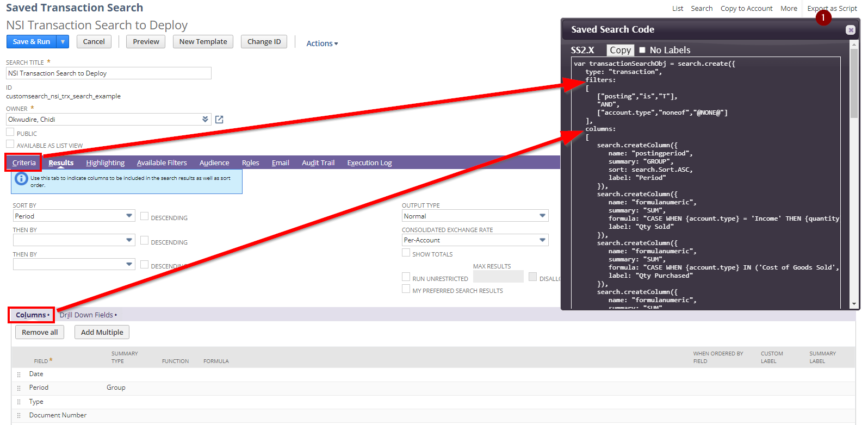Click the scroll up arrow in code panel
This screenshot has width=868, height=425.
click(854, 46)
